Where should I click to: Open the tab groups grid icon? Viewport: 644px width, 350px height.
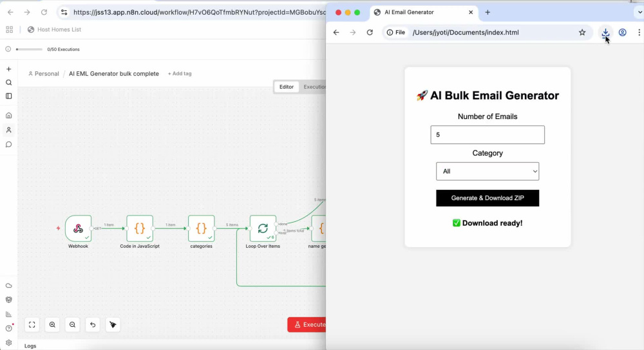[x=9, y=30]
